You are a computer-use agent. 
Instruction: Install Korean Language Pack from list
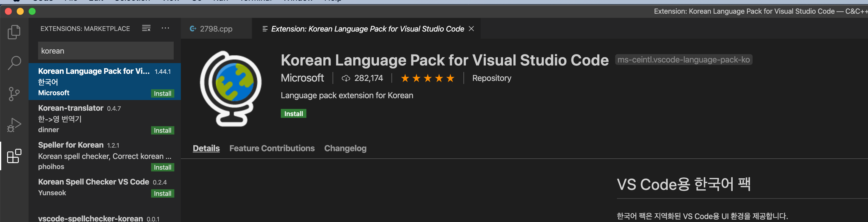click(162, 93)
